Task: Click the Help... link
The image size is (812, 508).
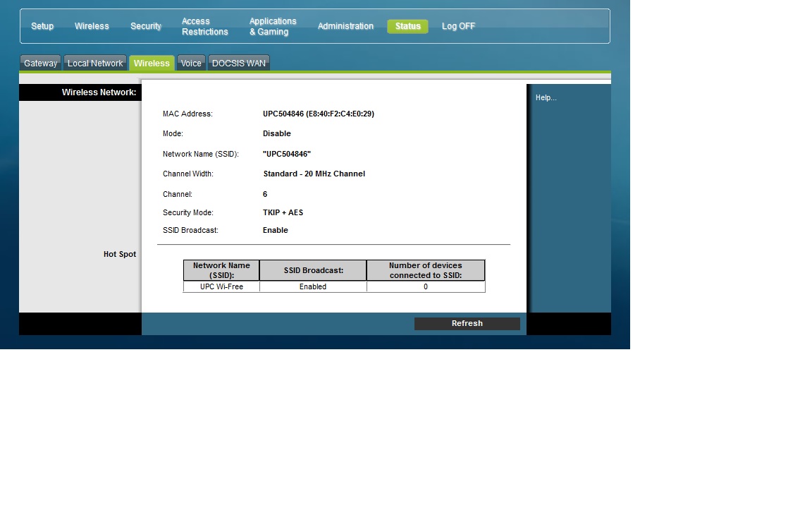Action: (x=546, y=98)
